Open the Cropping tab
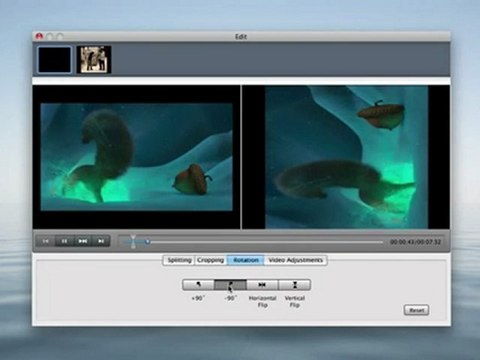Screen dimensions: 480x360 (x=210, y=260)
